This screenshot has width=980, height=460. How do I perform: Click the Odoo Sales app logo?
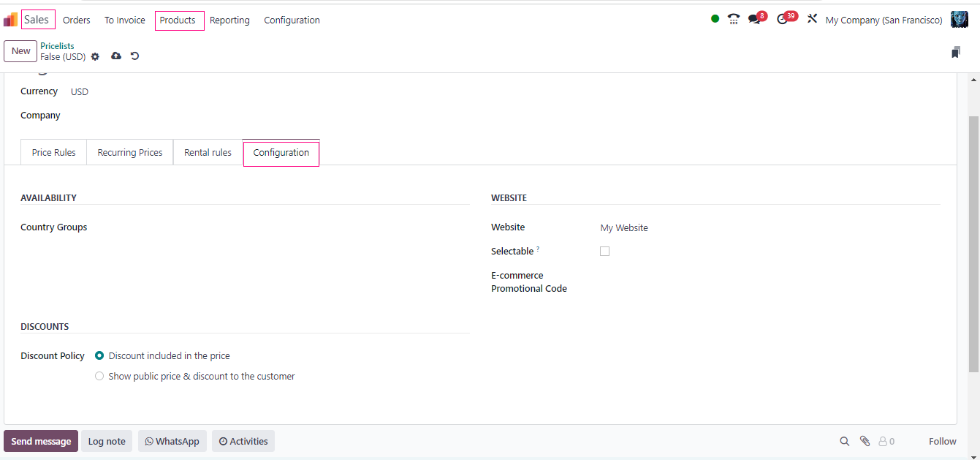tap(10, 20)
